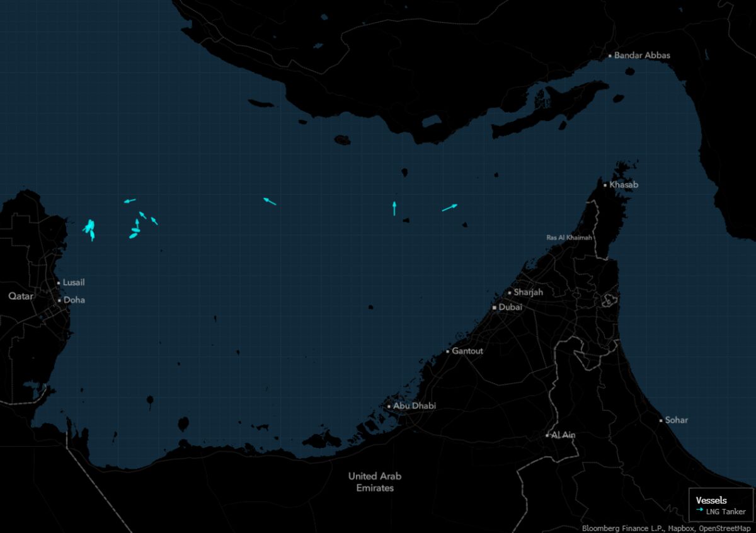Click the Sohar marker in Oman

(661, 420)
